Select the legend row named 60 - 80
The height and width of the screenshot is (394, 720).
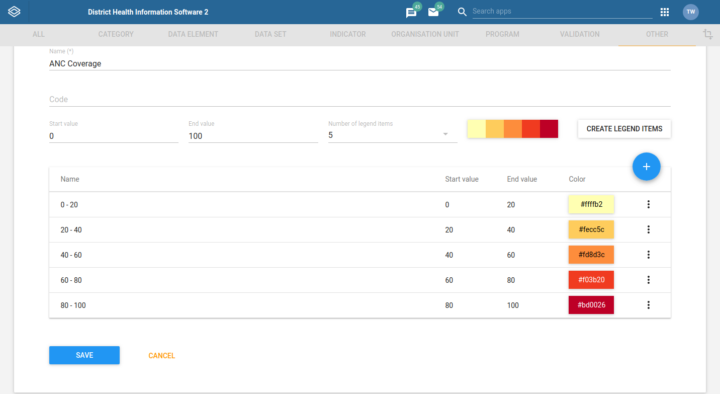pyautogui.click(x=360, y=280)
